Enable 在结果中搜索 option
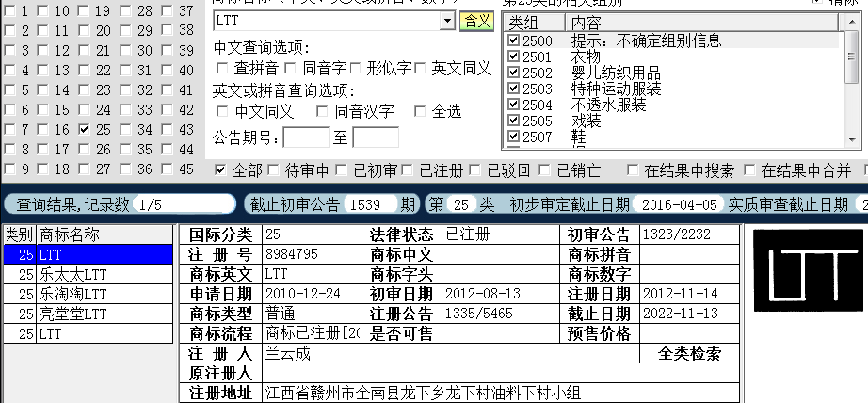Image resolution: width=868 pixels, height=403 pixels. pos(633,170)
